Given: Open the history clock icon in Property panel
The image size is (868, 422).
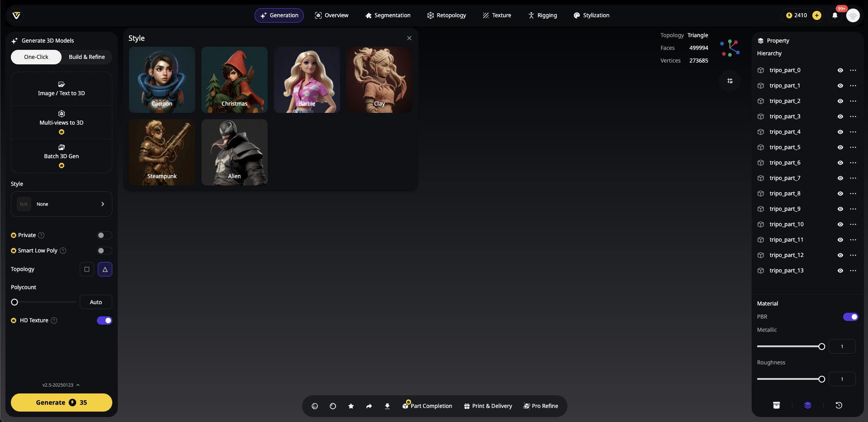Looking at the screenshot, I should pos(839,405).
